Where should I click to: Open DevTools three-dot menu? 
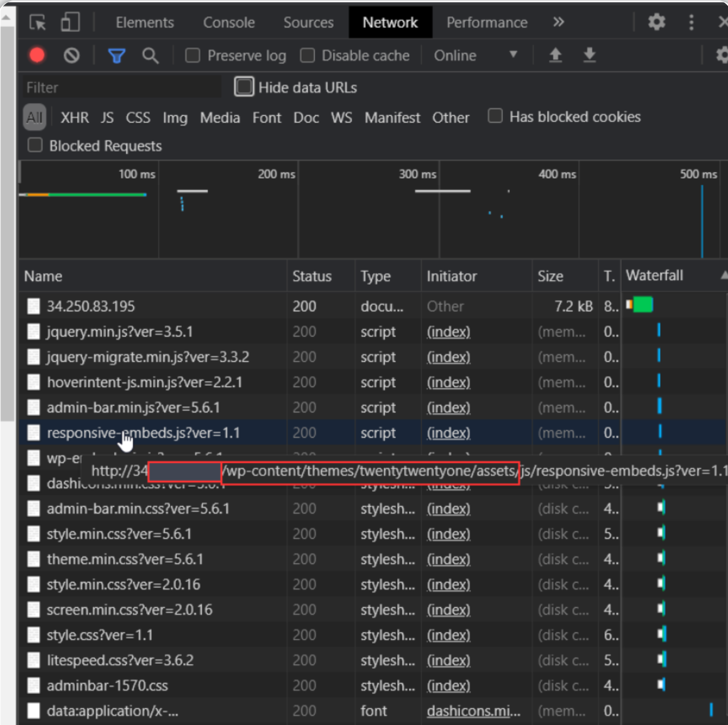[x=691, y=22]
